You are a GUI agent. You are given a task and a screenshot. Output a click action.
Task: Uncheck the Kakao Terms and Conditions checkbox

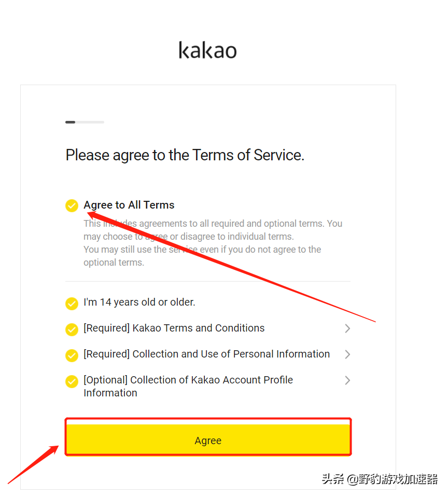coord(72,329)
